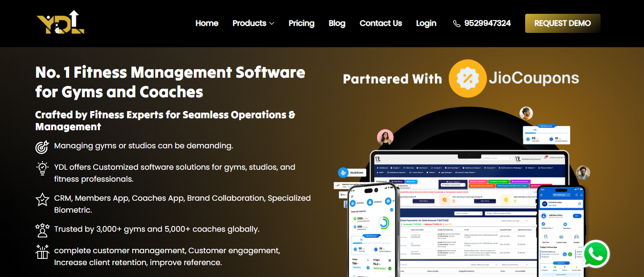Click the REQUEST DEMO button

point(562,23)
